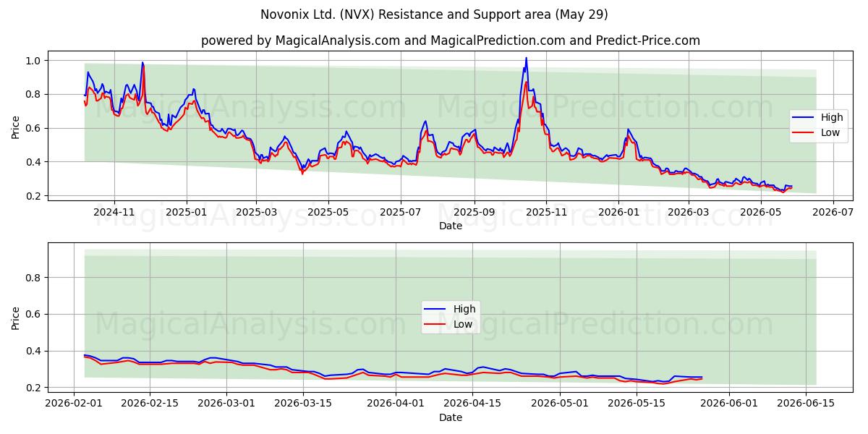Click the bottom chart y-axis value '0.2'
868x434 pixels.
click(x=35, y=388)
